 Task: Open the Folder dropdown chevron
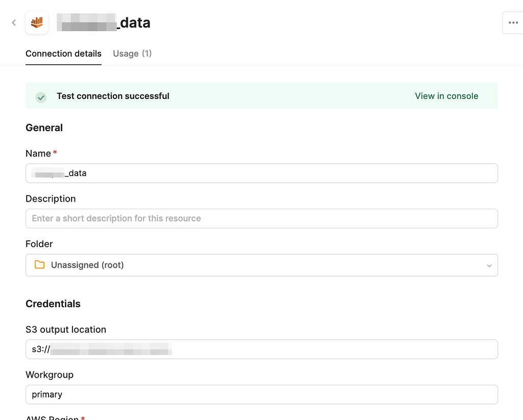(489, 265)
